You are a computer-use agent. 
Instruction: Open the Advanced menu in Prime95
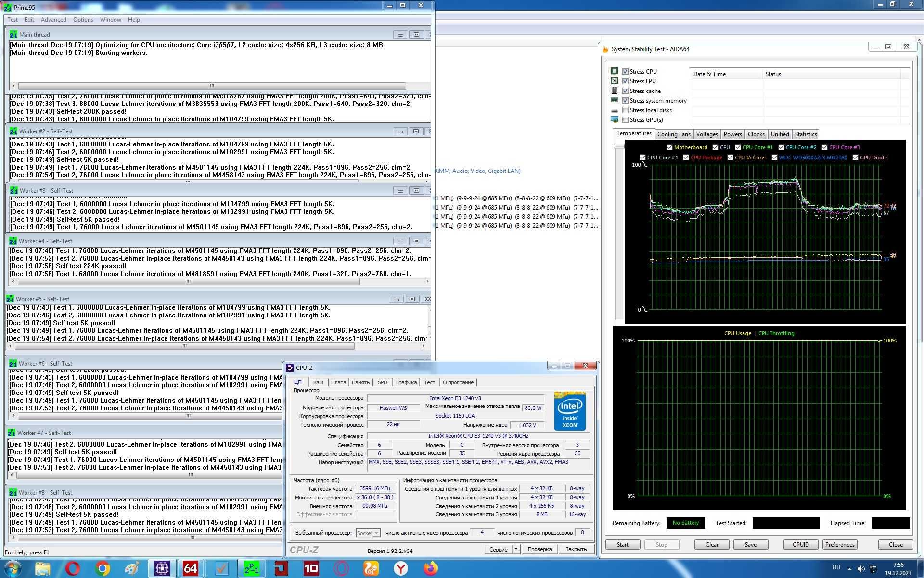(x=53, y=20)
